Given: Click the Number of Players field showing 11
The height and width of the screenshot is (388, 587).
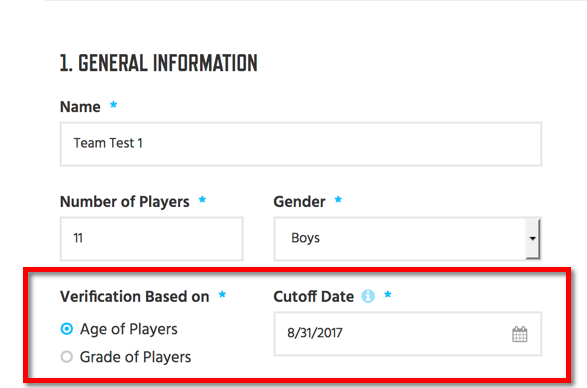Looking at the screenshot, I should pyautogui.click(x=152, y=239).
